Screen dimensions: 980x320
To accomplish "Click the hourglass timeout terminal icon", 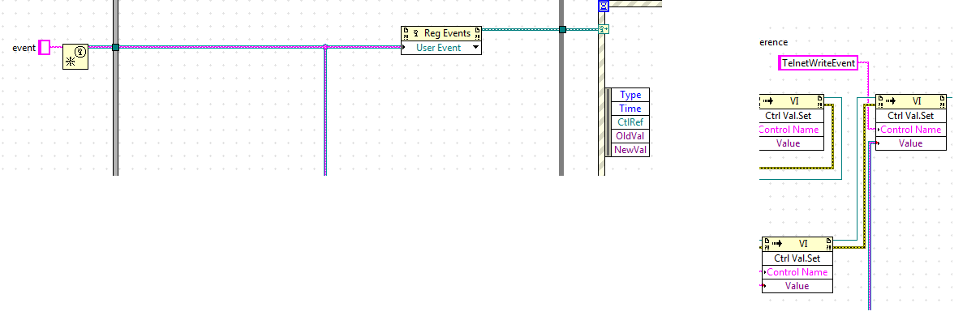I will (603, 6).
